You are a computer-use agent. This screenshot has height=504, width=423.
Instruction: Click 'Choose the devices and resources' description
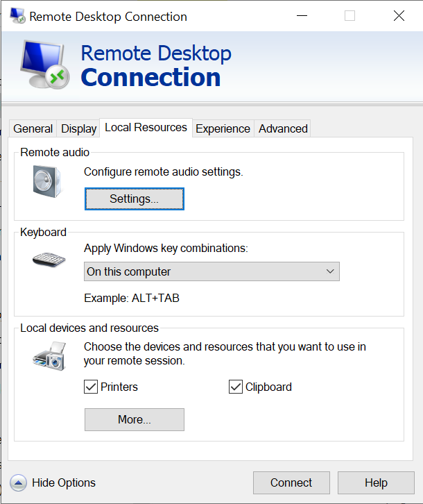click(225, 353)
